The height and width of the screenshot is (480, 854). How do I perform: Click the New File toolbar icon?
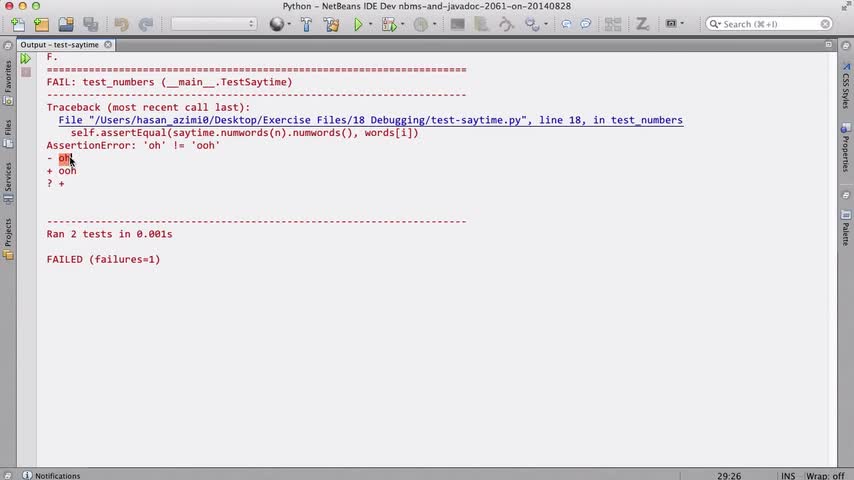18,24
